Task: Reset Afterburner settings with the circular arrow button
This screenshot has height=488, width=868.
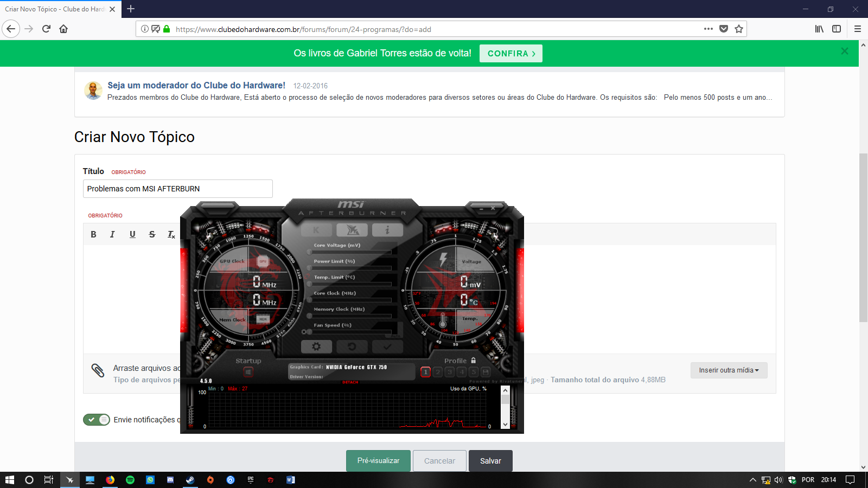Action: tap(352, 346)
